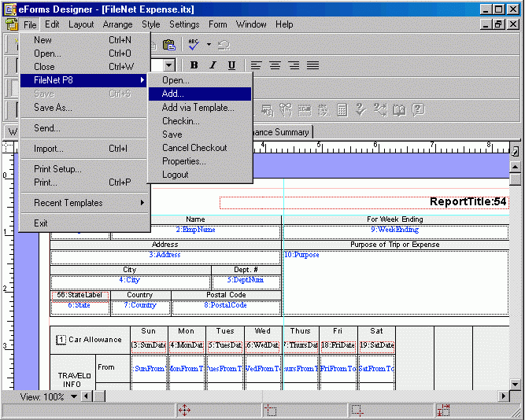Click the horizontal scrollbar left arrow

point(87,396)
